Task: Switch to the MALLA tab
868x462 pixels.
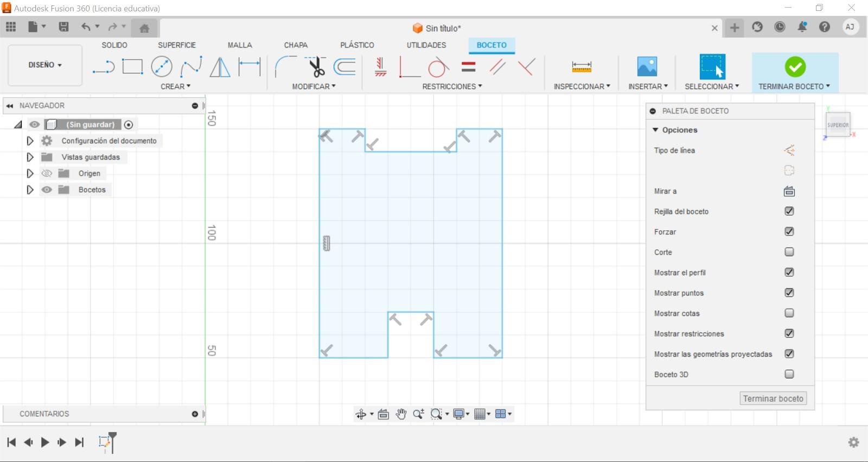Action: (240, 45)
